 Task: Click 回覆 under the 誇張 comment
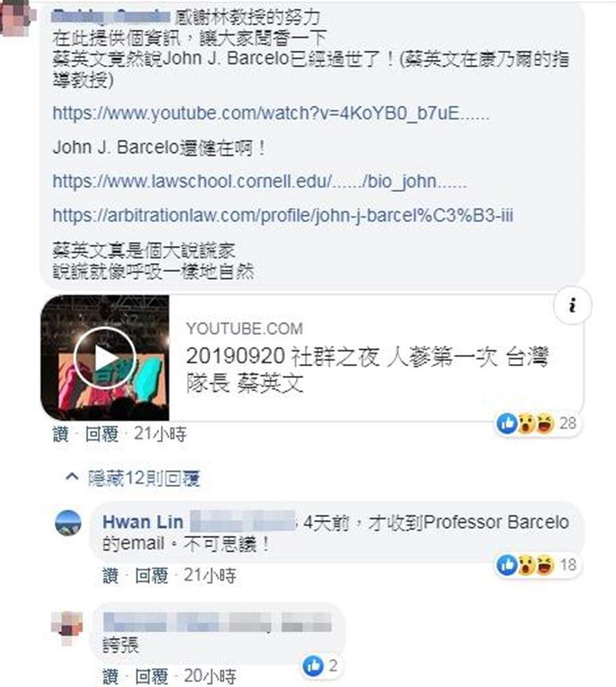tap(151, 677)
